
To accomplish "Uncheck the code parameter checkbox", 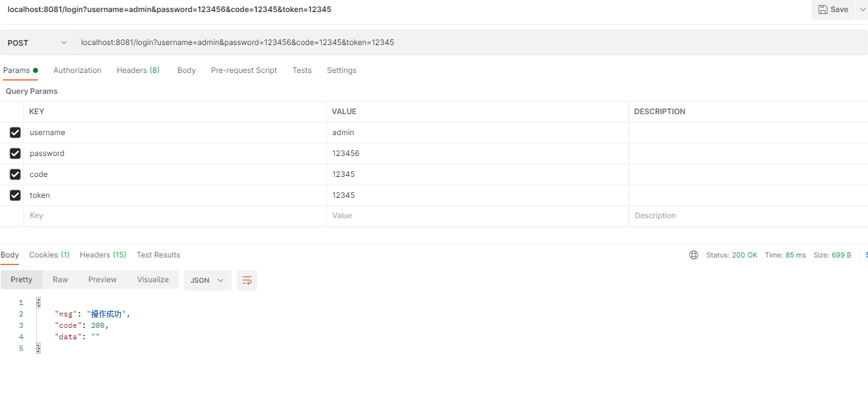I will tap(15, 174).
